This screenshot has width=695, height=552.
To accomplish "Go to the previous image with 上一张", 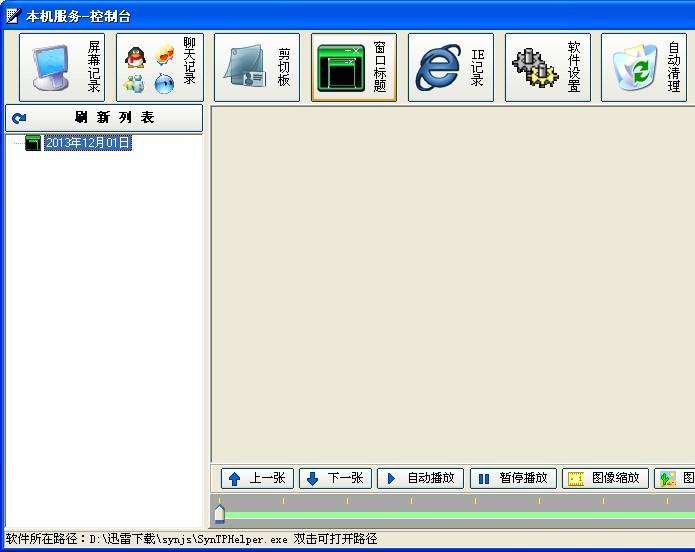I will coord(257,479).
